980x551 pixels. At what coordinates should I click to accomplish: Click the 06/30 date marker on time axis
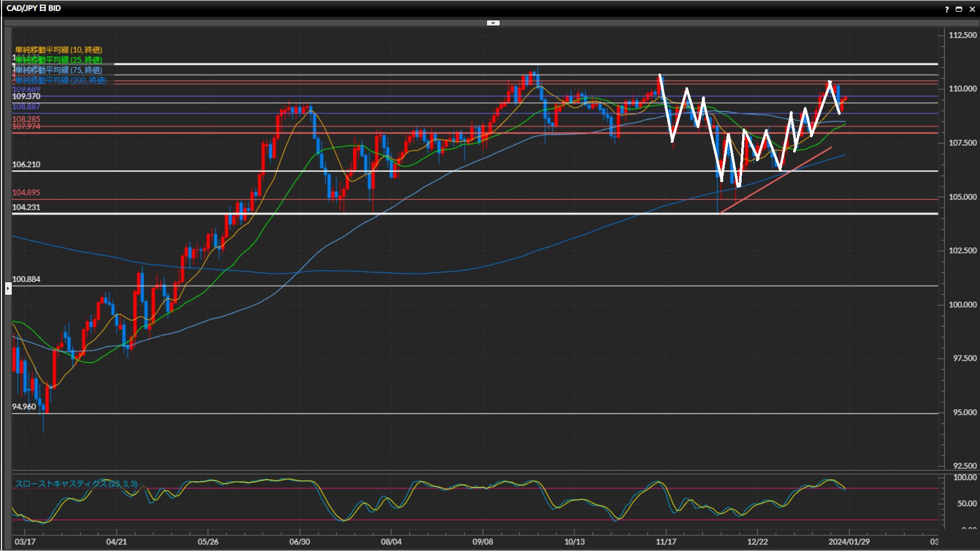tap(299, 541)
